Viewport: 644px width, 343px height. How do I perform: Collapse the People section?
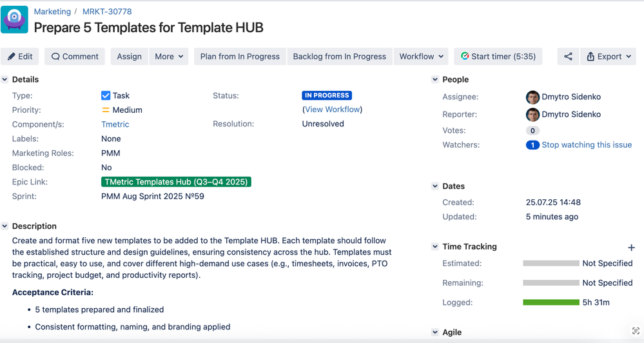[435, 80]
